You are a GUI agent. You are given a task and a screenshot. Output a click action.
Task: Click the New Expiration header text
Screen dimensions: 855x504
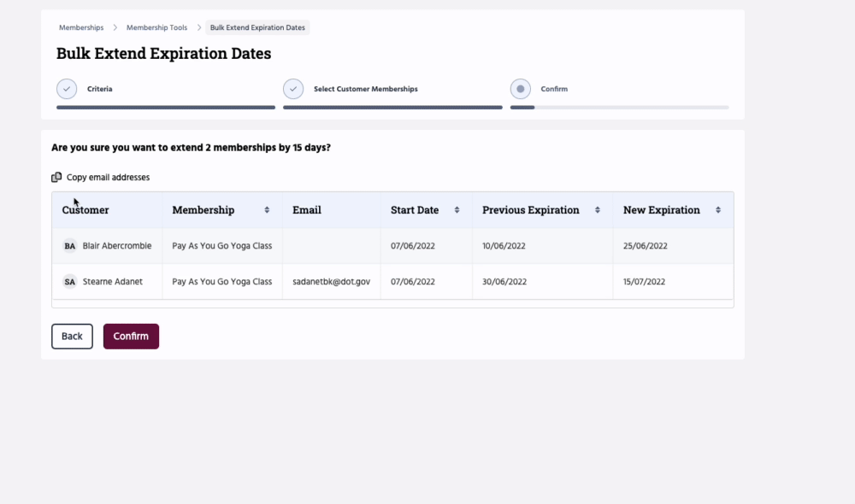coord(662,210)
